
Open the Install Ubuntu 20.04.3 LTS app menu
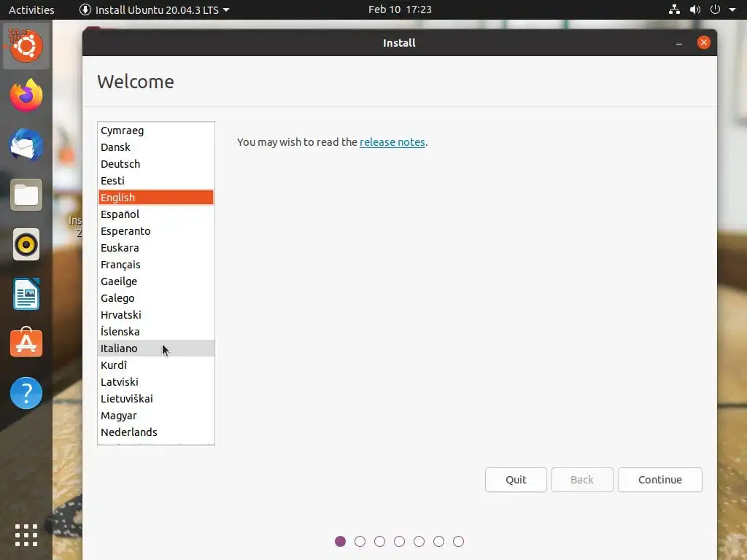pos(155,9)
